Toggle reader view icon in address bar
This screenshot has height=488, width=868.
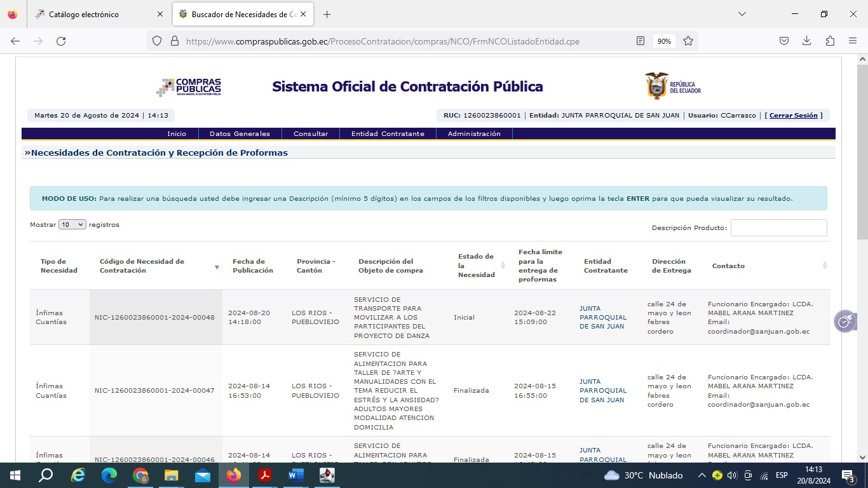point(641,41)
